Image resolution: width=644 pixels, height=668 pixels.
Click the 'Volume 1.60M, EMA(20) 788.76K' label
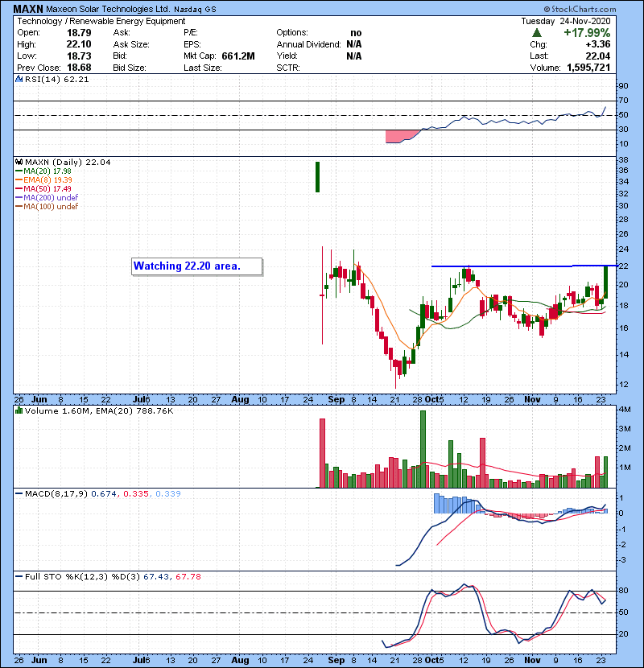[99, 410]
